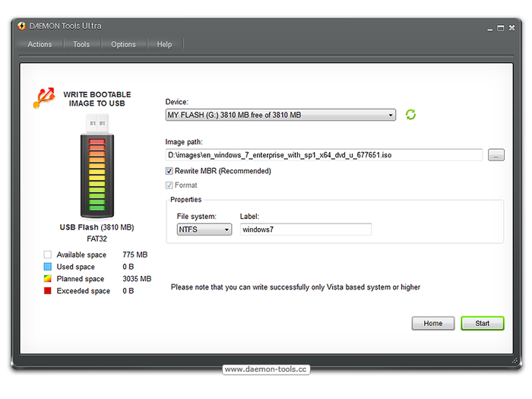Click the green Start button
This screenshot has width=532, height=399.
tap(483, 323)
